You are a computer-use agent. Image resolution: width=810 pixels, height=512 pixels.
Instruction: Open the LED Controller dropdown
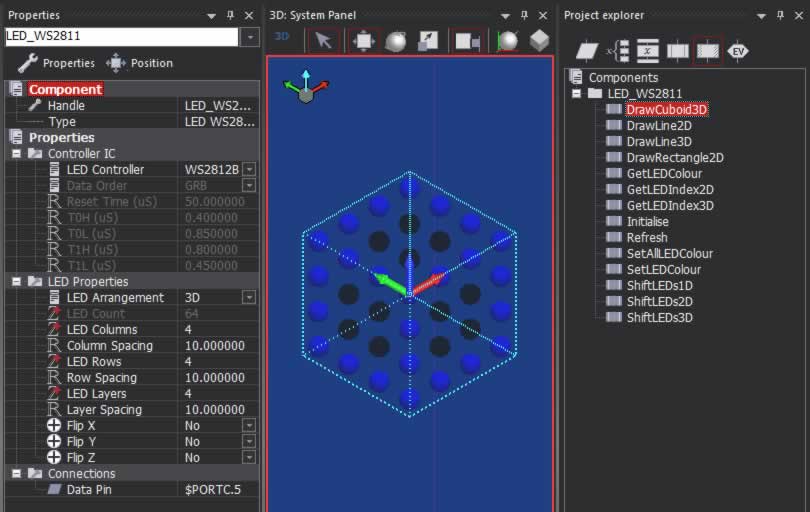pos(249,170)
